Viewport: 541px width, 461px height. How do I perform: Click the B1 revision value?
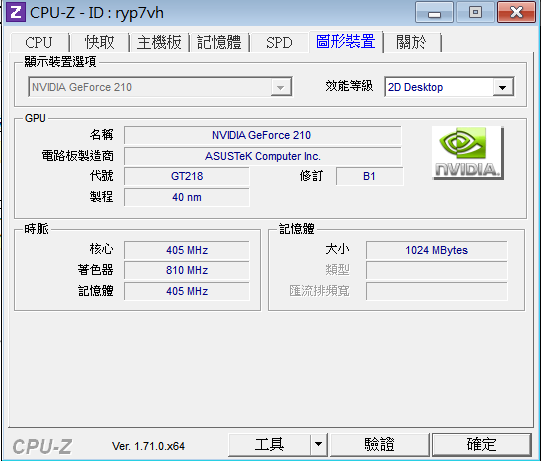point(369,176)
